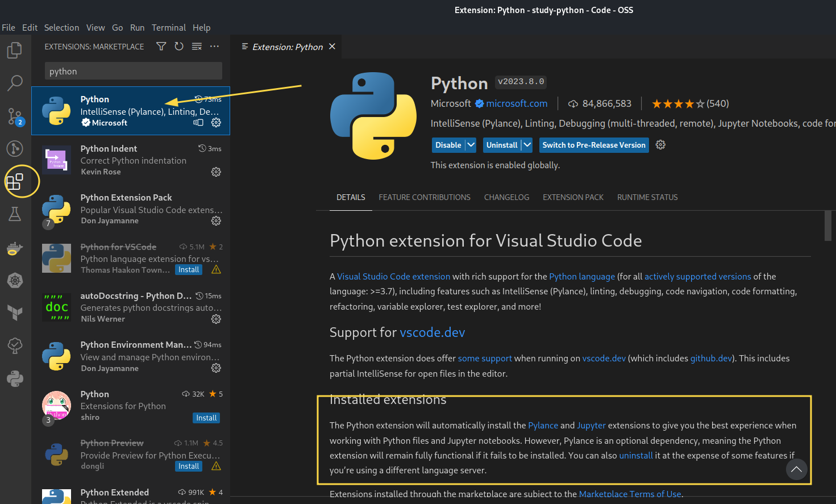Open the Terminal menu

coord(168,27)
